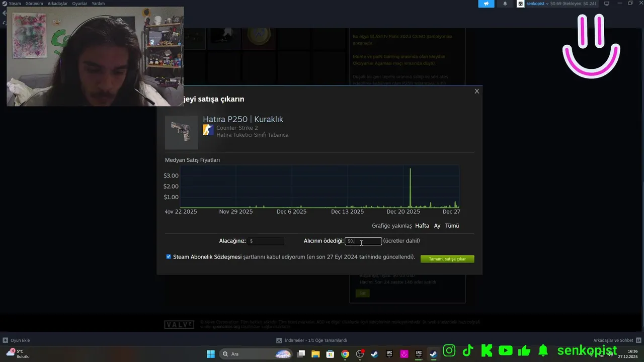
Task: Open Steam notifications bell
Action: [505, 4]
